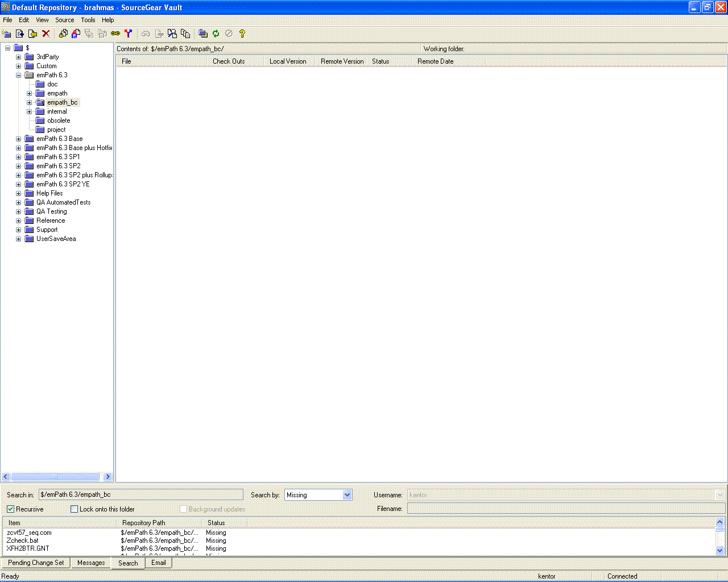Click the greyed Edit file icon

point(159,34)
